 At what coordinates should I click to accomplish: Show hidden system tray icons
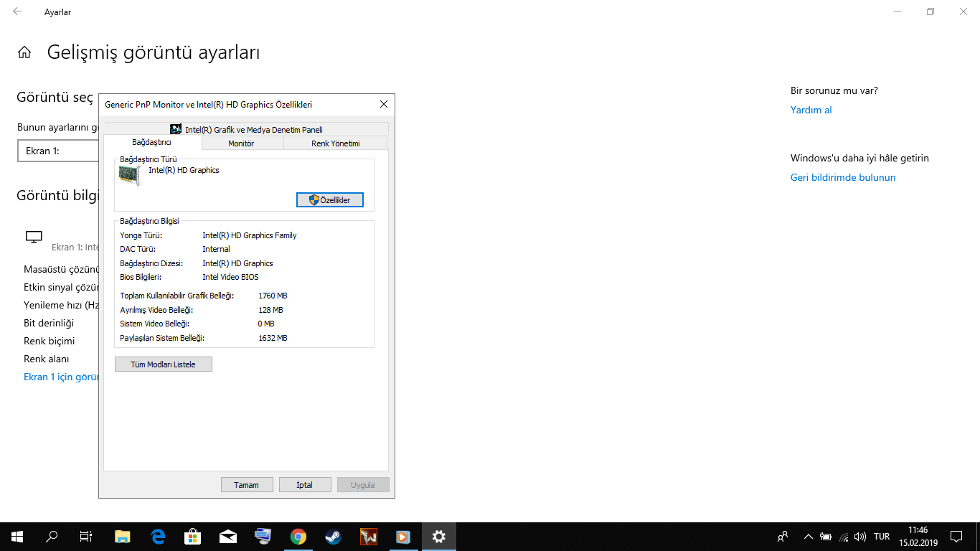(809, 536)
